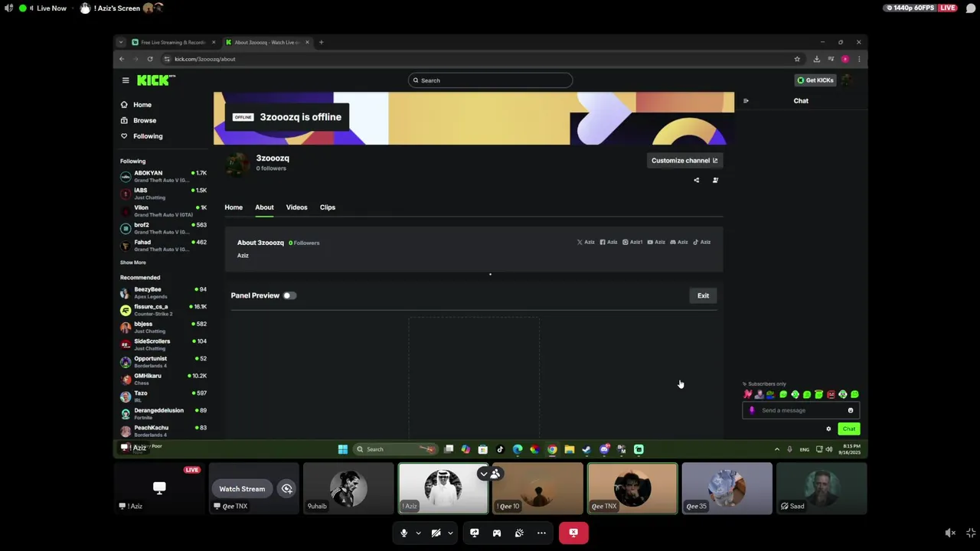Open camera options dropdown arrow

tap(450, 533)
